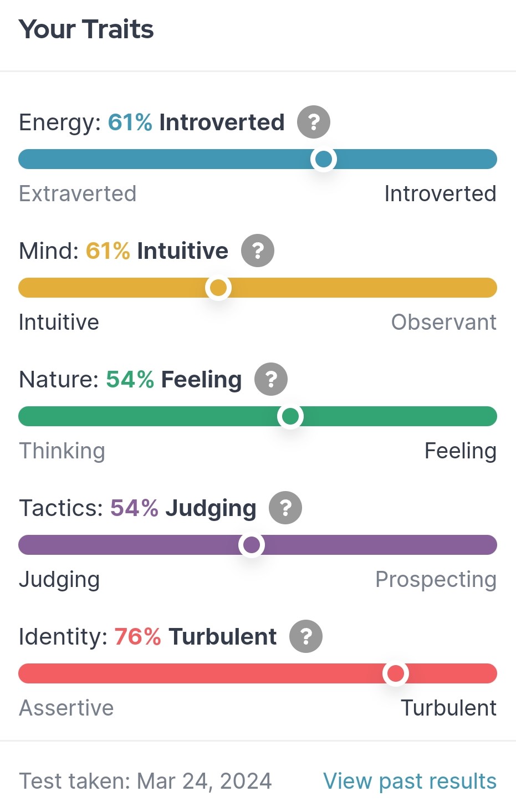This screenshot has height=812, width=516.
Task: Select the Assertive label
Action: [67, 708]
